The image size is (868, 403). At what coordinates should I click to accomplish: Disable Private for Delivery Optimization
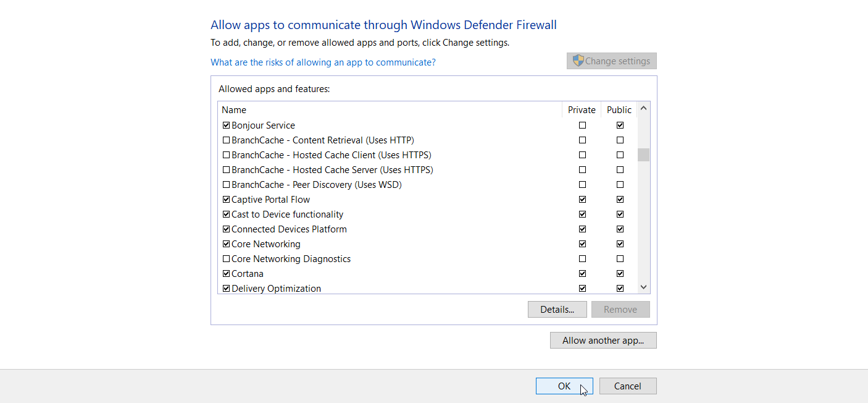(582, 289)
